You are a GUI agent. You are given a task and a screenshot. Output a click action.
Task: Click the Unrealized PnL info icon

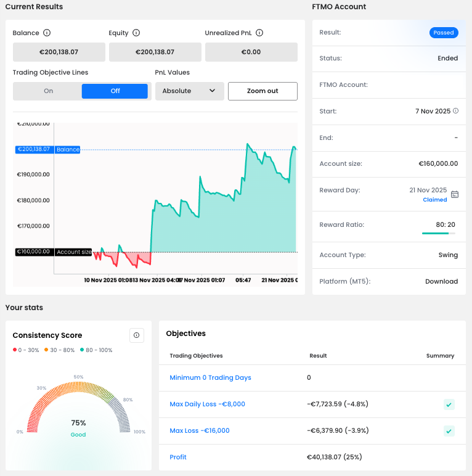259,33
